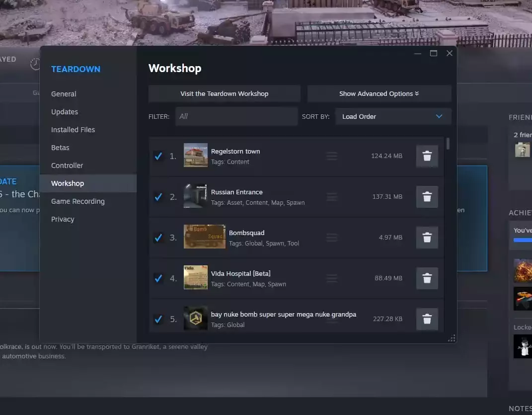Click the bay nuke bomb mod thumbnail
The height and width of the screenshot is (415, 532).
click(195, 318)
